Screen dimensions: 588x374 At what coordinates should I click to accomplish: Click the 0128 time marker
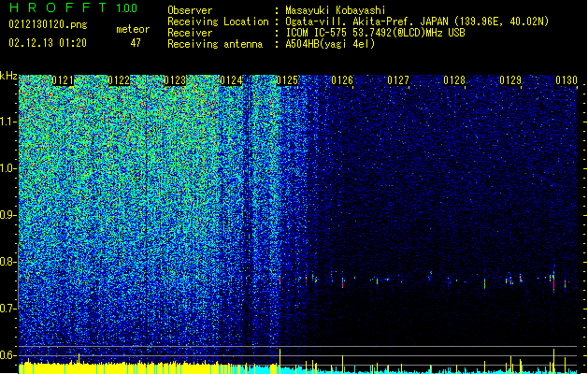click(454, 80)
